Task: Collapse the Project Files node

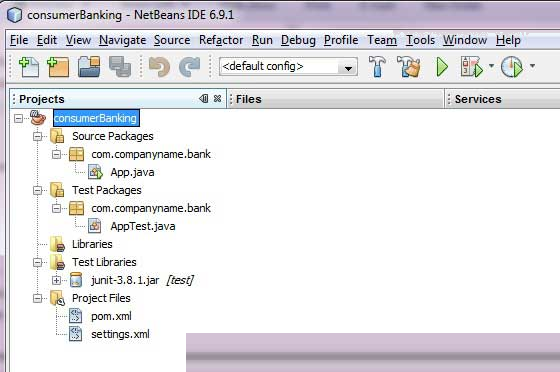Action: pyautogui.click(x=38, y=298)
